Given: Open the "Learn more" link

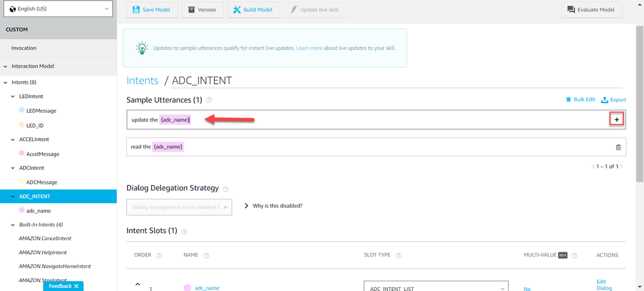Looking at the screenshot, I should coord(309,48).
